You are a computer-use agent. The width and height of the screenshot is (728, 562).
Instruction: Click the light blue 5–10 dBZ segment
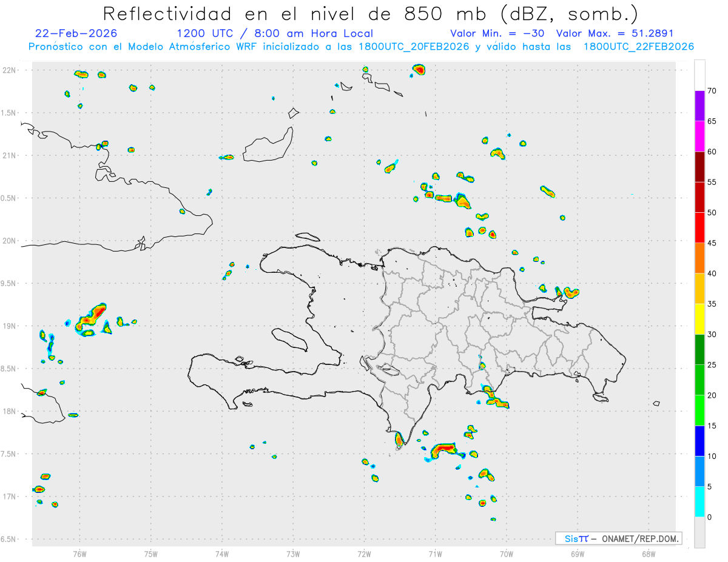[699, 471]
